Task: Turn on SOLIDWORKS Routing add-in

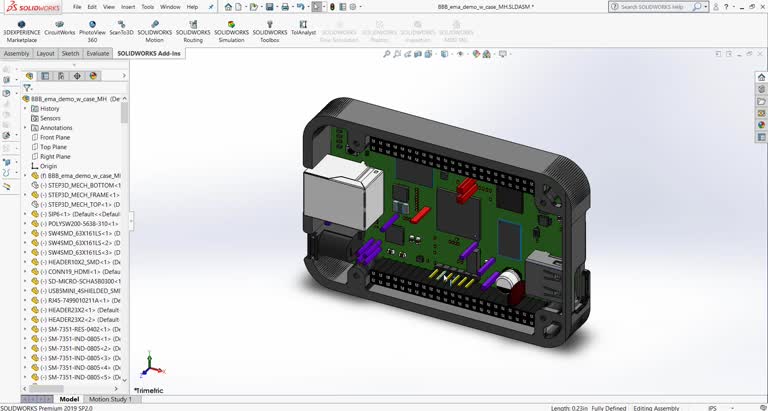Action: (193, 31)
